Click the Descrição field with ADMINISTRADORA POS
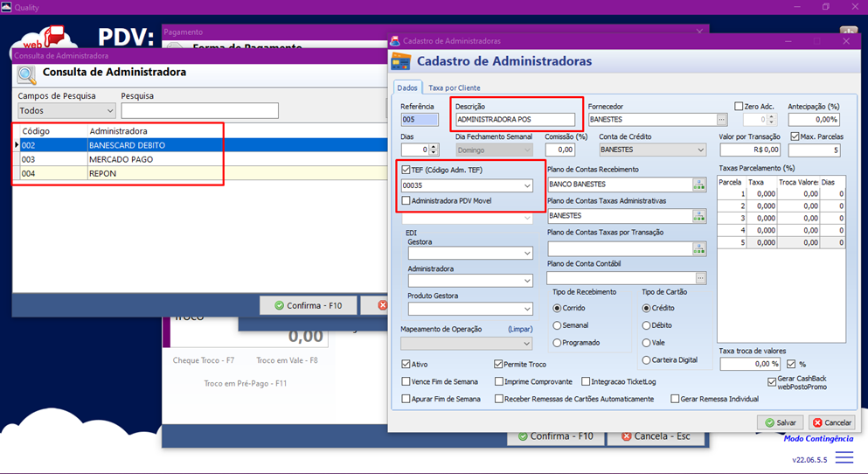This screenshot has height=474, width=868. pos(516,119)
